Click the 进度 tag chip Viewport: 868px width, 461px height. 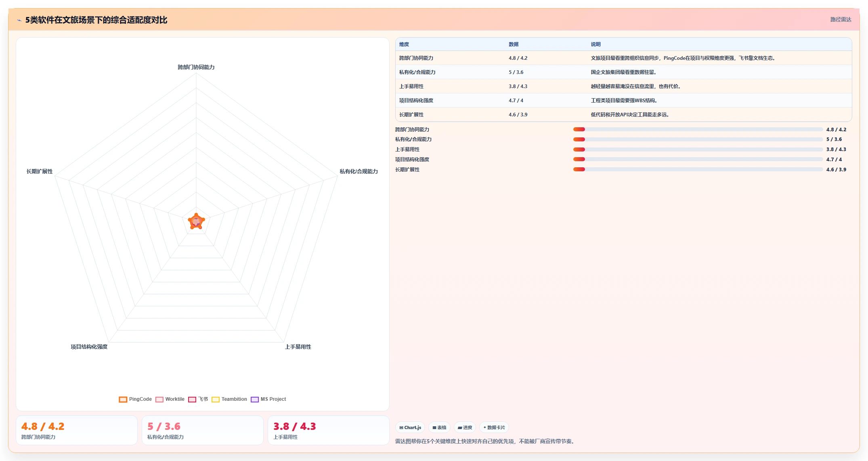tap(465, 427)
